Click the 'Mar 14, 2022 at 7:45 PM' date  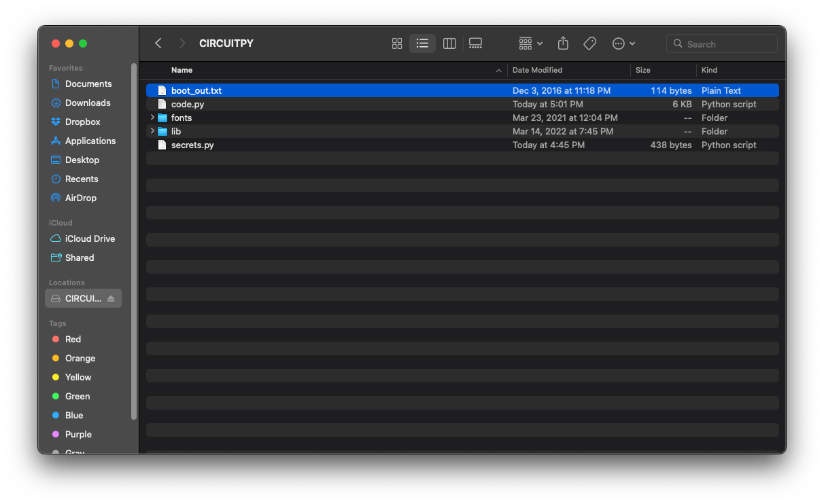tap(563, 131)
